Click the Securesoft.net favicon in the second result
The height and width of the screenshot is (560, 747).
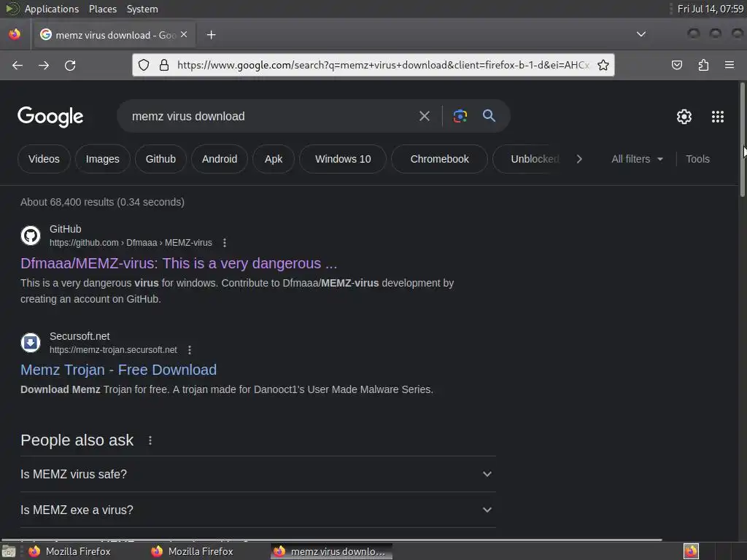click(x=31, y=343)
